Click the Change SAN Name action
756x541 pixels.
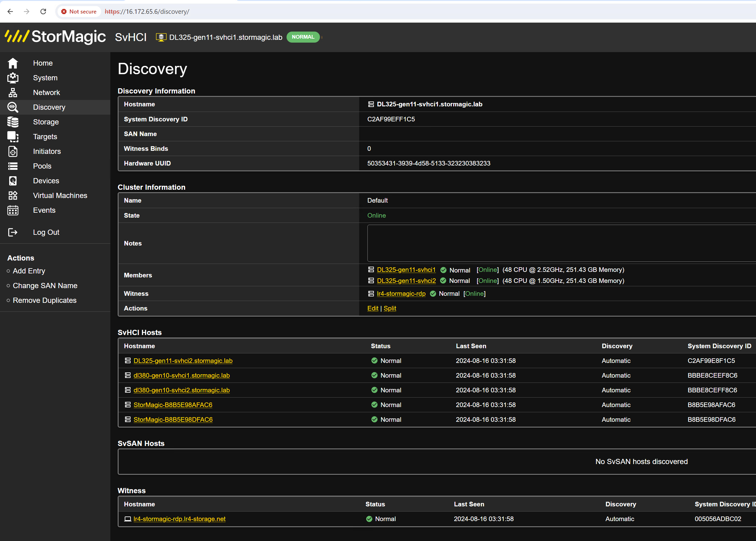coord(45,285)
